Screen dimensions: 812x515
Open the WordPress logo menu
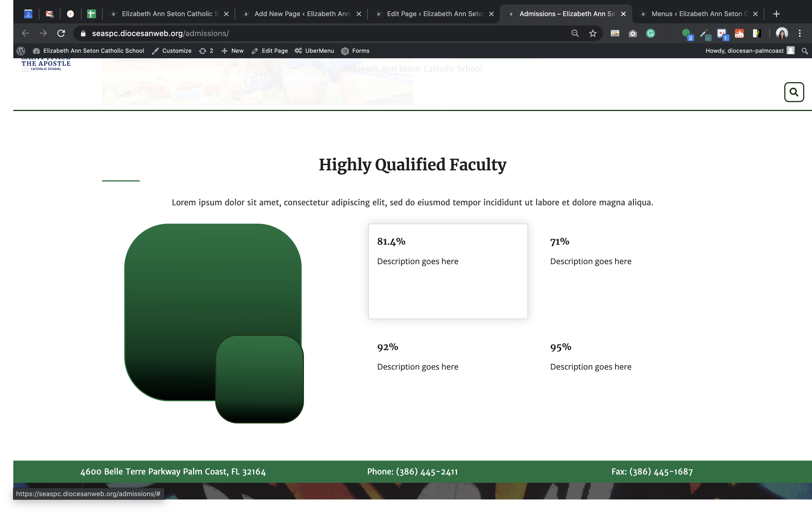(21, 51)
